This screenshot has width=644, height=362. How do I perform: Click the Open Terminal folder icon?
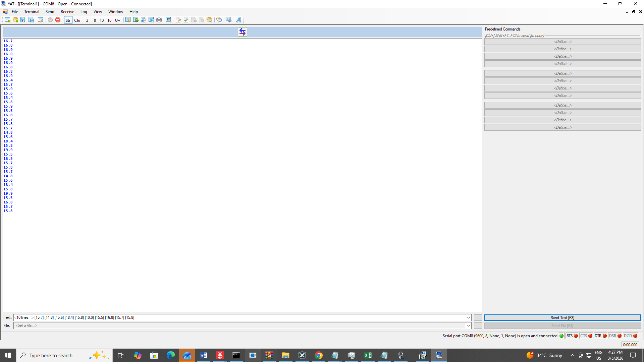[15, 20]
